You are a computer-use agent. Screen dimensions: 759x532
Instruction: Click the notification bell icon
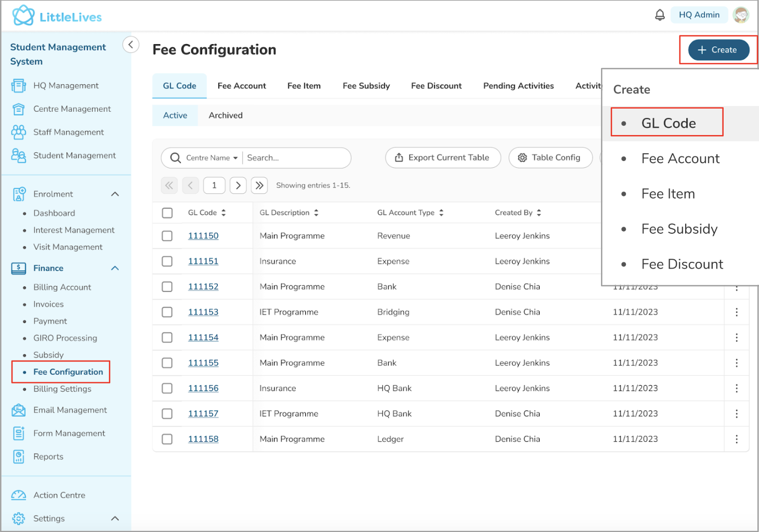660,15
